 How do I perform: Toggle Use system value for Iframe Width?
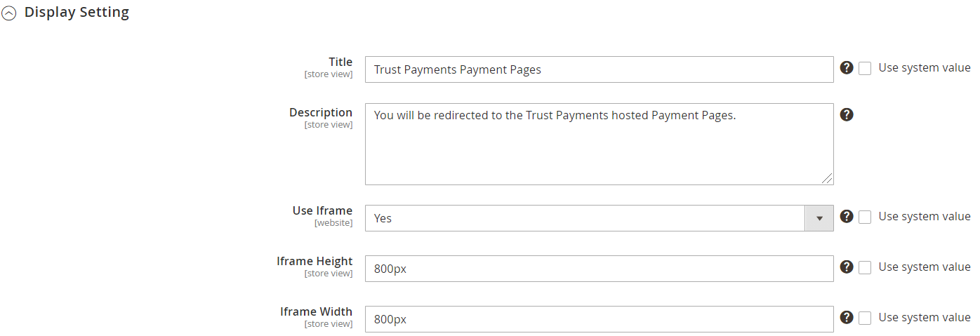[865, 318]
